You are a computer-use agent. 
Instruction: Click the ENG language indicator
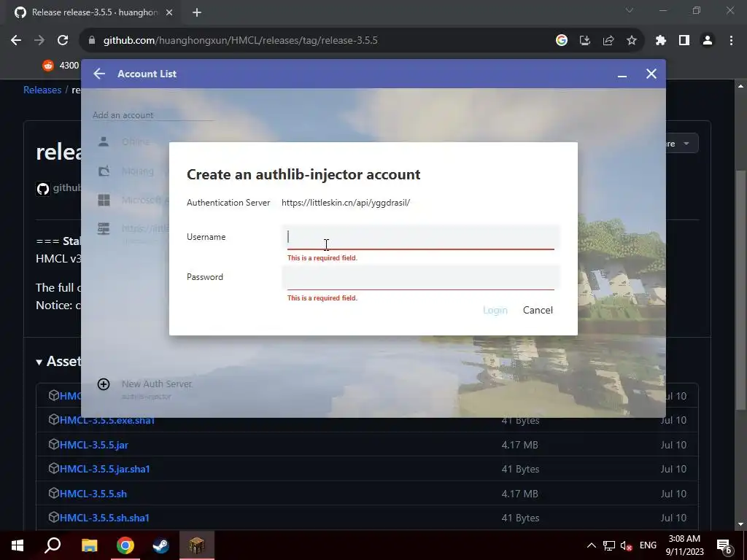[x=648, y=545]
